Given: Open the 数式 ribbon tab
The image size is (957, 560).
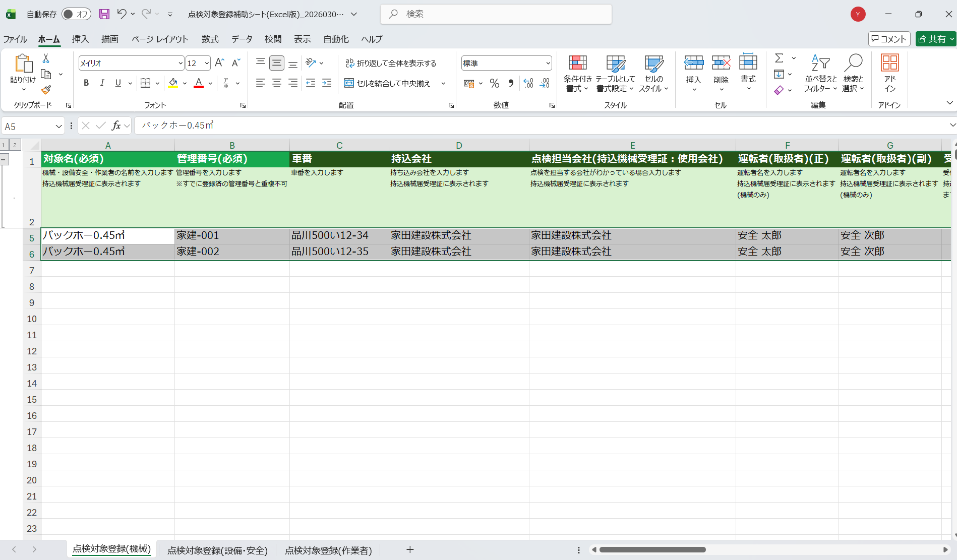Looking at the screenshot, I should [210, 39].
